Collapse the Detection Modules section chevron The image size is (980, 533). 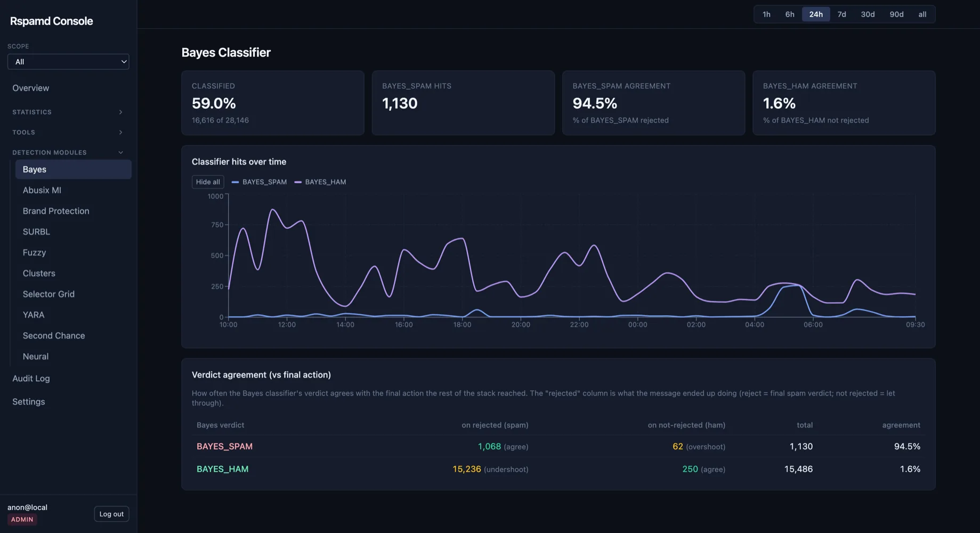coord(120,153)
